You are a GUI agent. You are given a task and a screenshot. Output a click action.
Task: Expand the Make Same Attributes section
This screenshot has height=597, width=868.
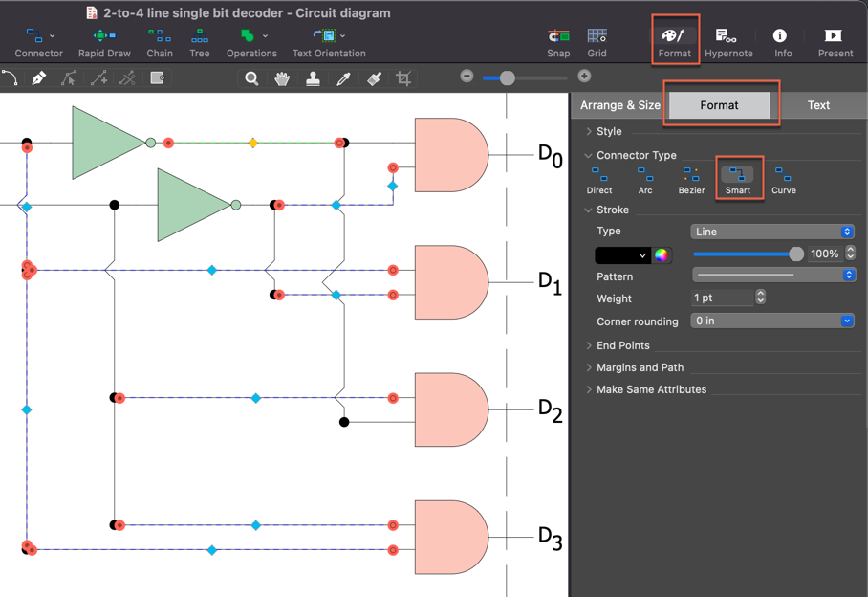589,390
